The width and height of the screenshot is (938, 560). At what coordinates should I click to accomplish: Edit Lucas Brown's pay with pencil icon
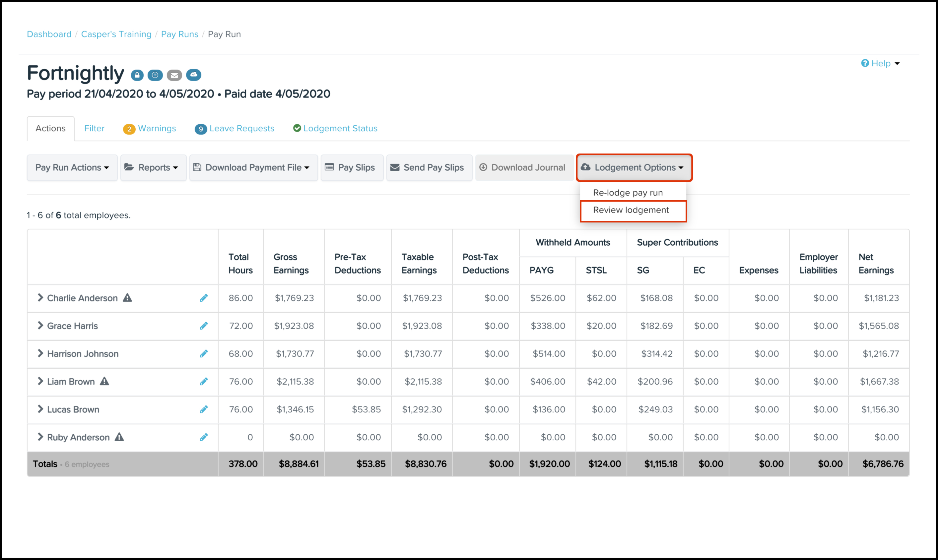point(204,409)
